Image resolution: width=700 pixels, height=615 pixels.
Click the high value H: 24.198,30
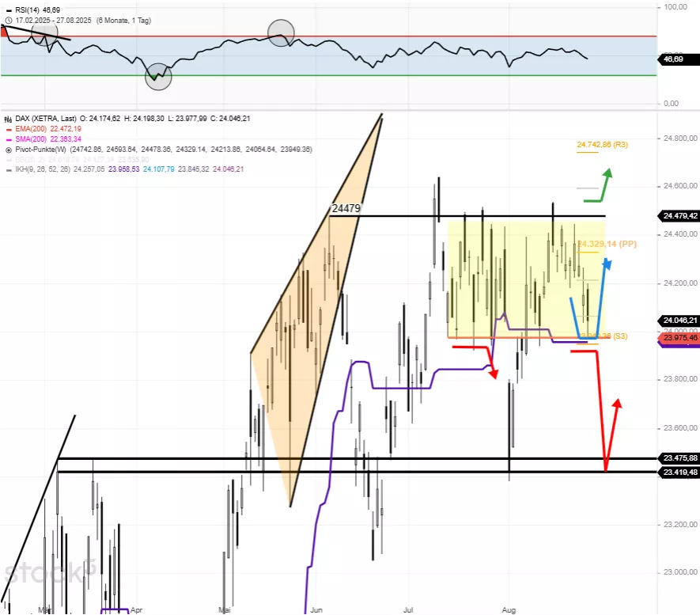[144, 119]
